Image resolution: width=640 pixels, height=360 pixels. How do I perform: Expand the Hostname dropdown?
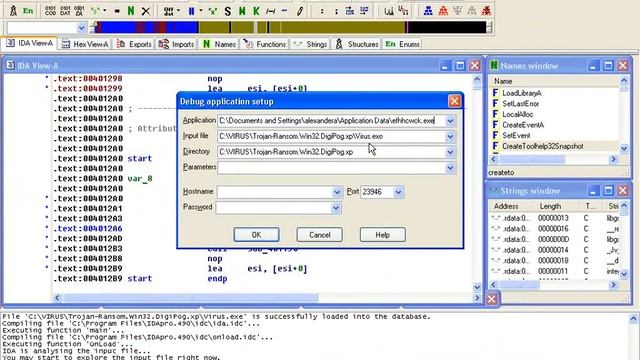coord(337,192)
